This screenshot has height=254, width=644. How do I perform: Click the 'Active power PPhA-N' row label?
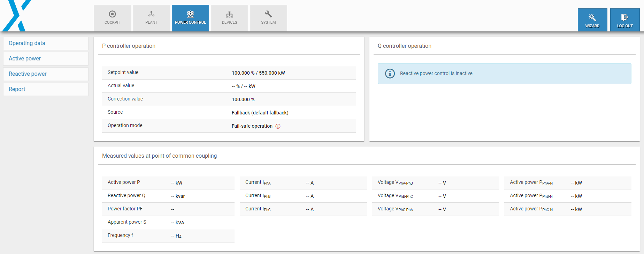coord(531,182)
